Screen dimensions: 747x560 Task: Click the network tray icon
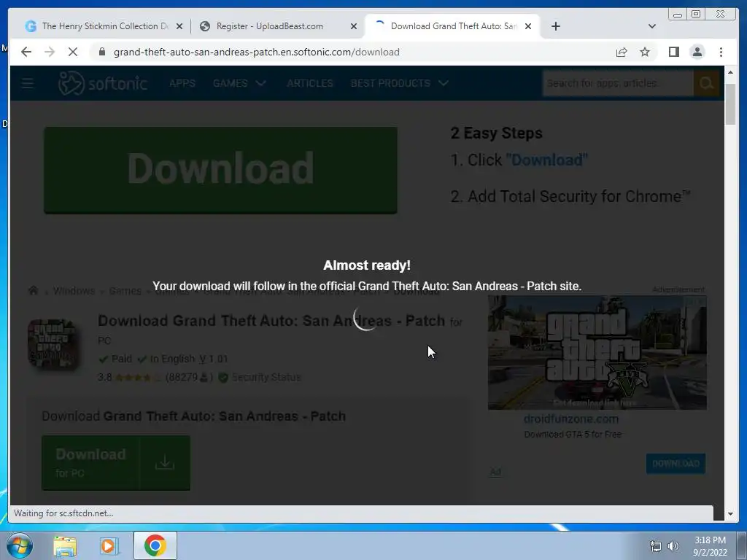[656, 546]
